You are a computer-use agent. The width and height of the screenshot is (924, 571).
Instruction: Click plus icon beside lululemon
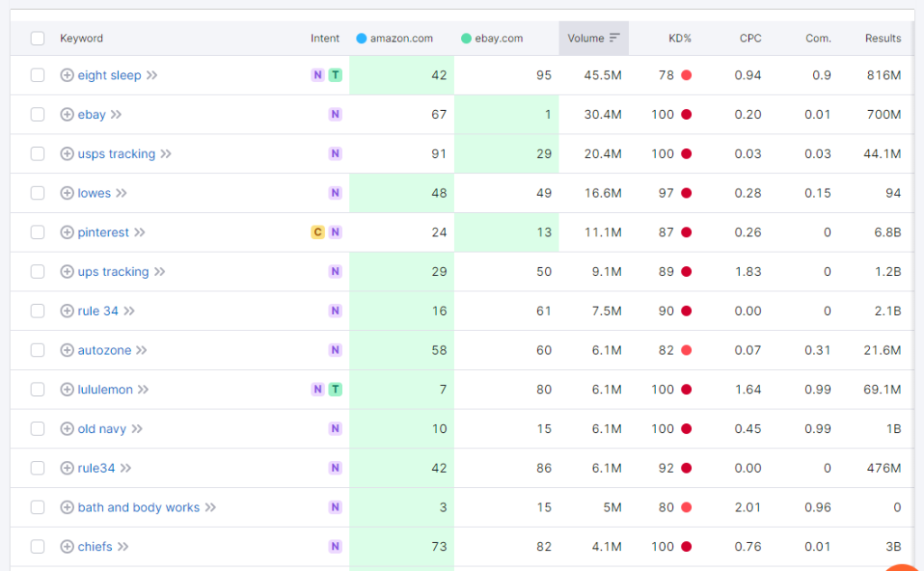coord(67,390)
